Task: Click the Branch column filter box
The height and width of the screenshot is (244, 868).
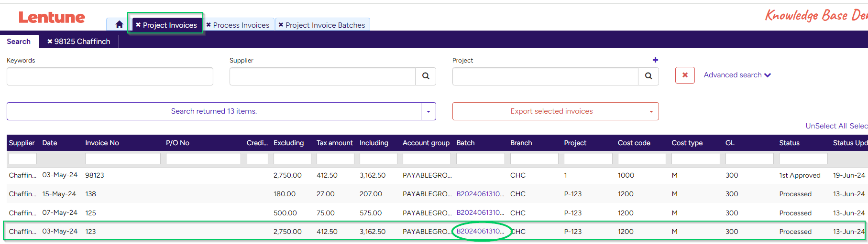Action: coord(534,159)
